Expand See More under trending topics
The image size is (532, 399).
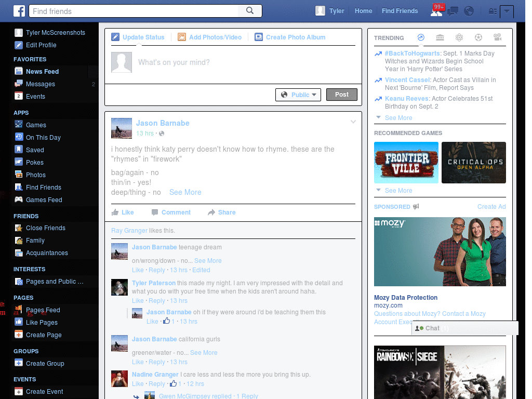click(x=398, y=118)
